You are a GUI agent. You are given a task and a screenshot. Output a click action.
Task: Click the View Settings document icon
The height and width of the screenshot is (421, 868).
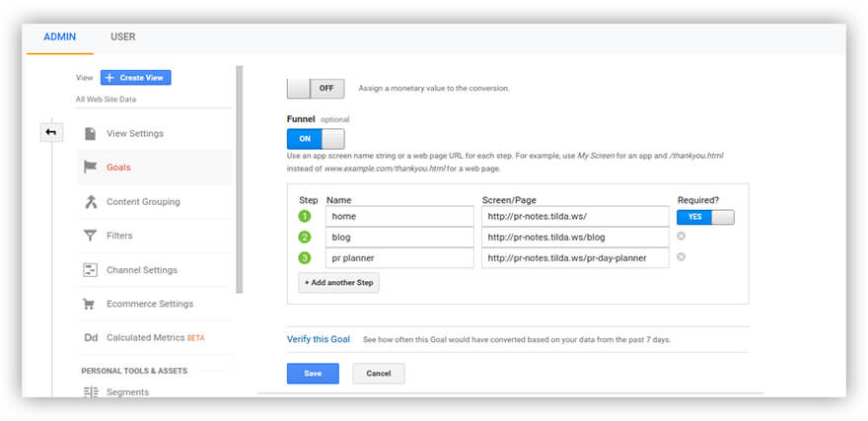point(91,133)
